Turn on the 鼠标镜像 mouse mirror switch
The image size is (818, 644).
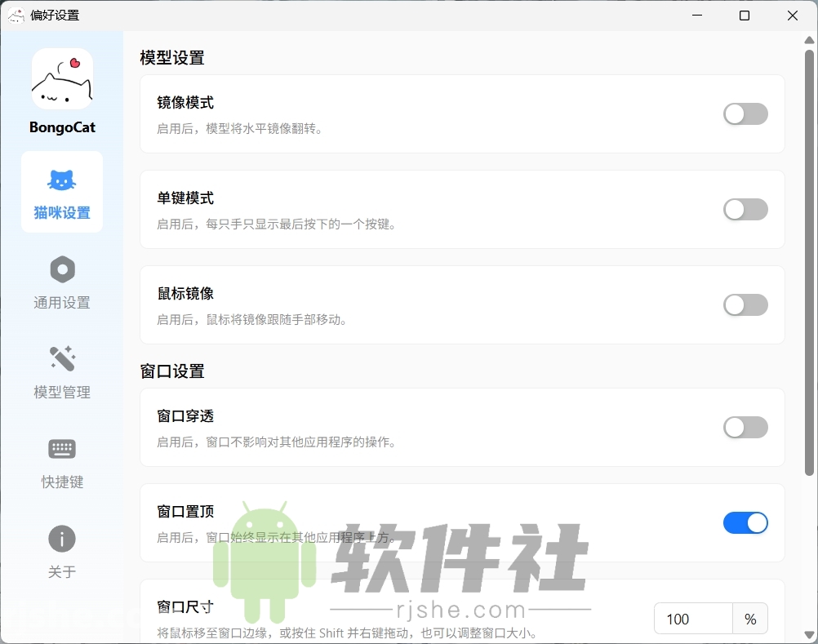tap(745, 304)
